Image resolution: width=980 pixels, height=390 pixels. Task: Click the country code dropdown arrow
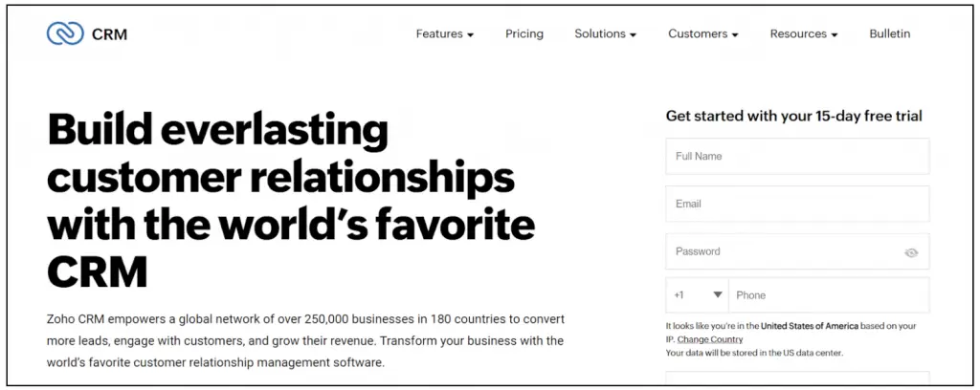click(x=717, y=295)
